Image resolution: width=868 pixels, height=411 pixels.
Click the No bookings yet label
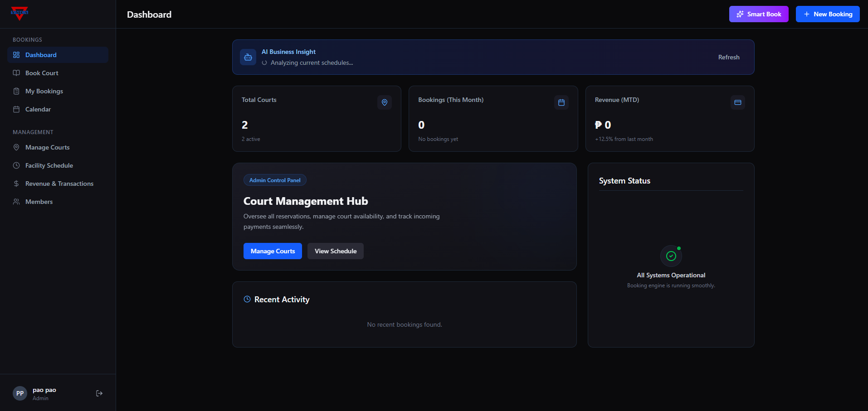[438, 139]
